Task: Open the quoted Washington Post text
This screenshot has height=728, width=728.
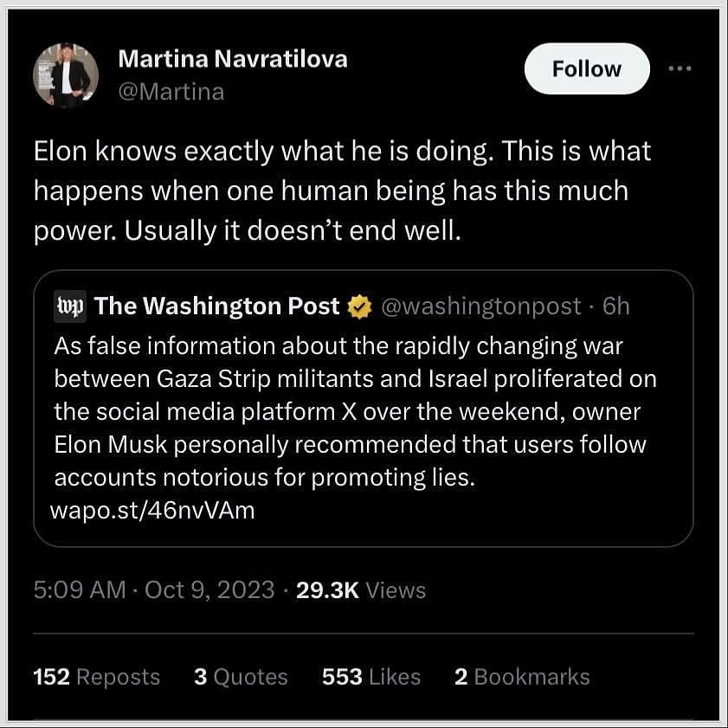Action: [355, 412]
